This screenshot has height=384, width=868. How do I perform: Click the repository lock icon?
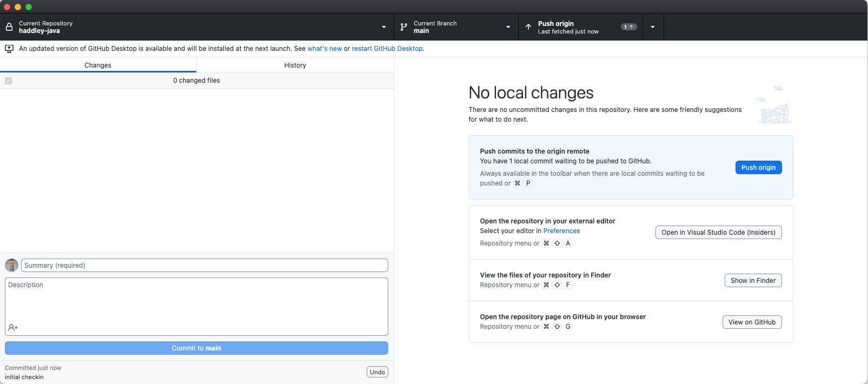click(9, 27)
